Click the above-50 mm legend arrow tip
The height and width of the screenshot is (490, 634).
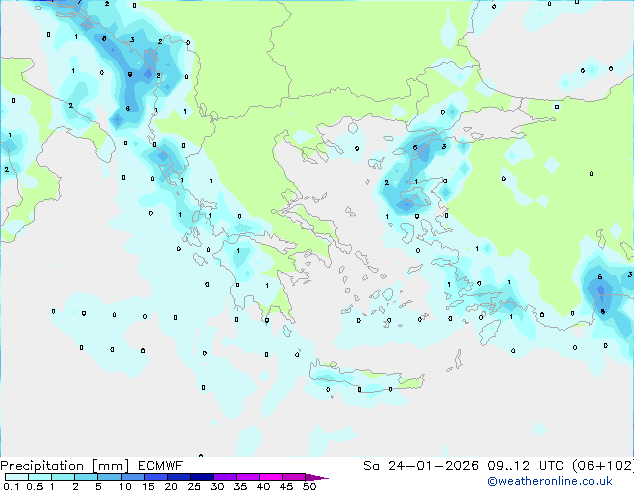(317, 477)
